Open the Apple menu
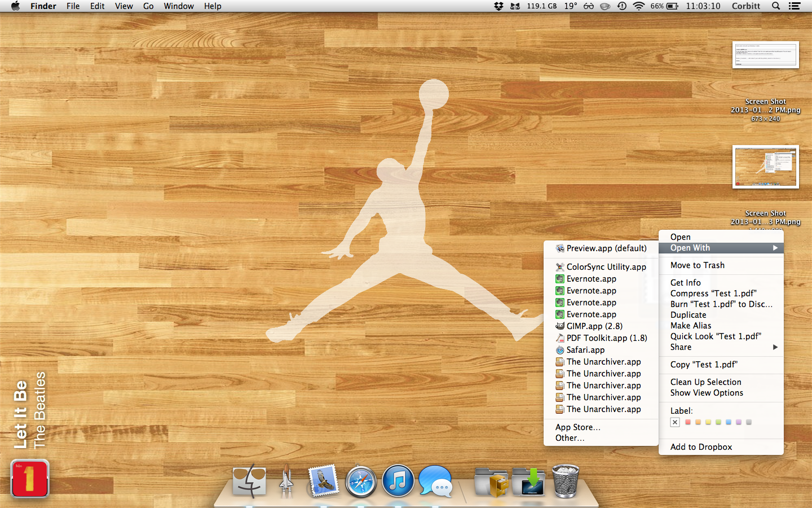The height and width of the screenshot is (508, 812). (15, 6)
